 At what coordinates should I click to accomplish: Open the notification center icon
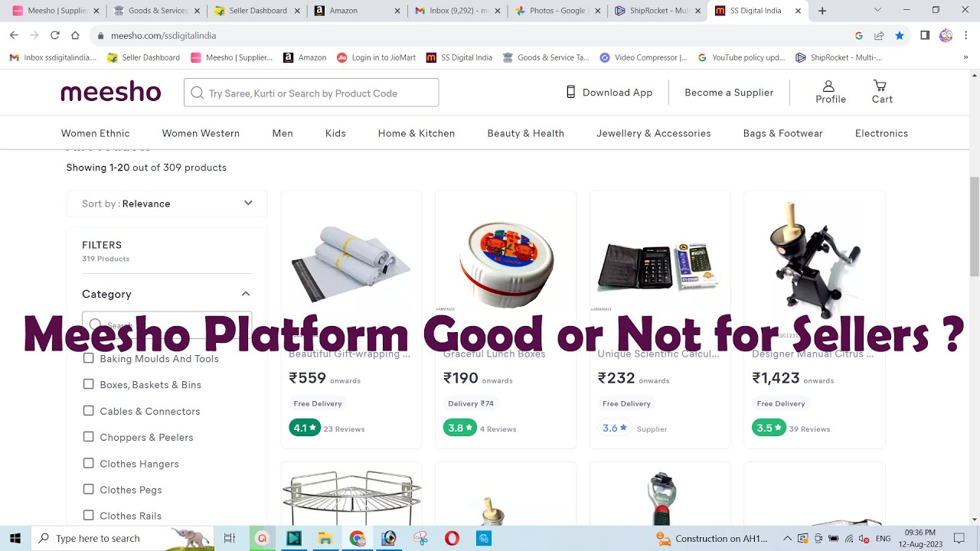959,538
